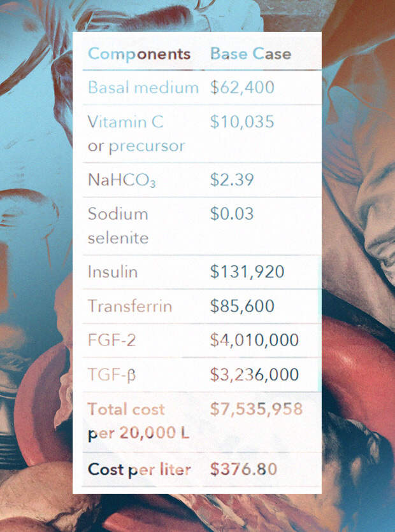Select the Insulin row label
The width and height of the screenshot is (395, 532).
pyautogui.click(x=112, y=272)
